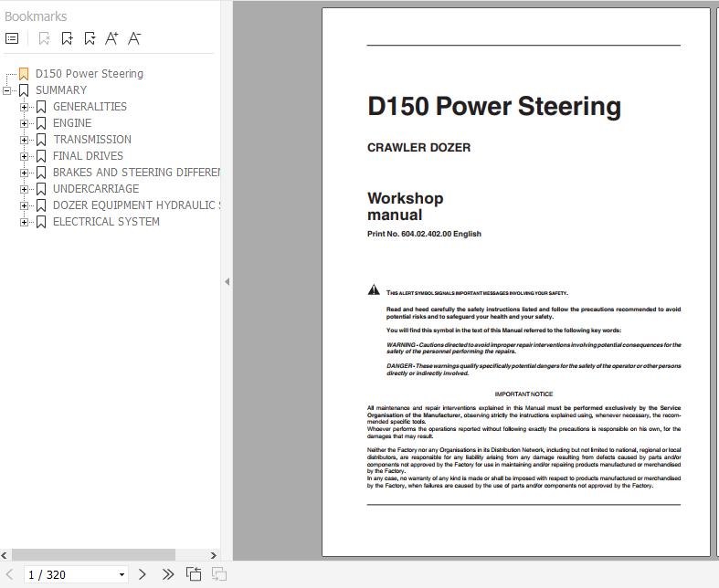
Task: Open the GENERALITIES bookmark
Action: point(90,107)
